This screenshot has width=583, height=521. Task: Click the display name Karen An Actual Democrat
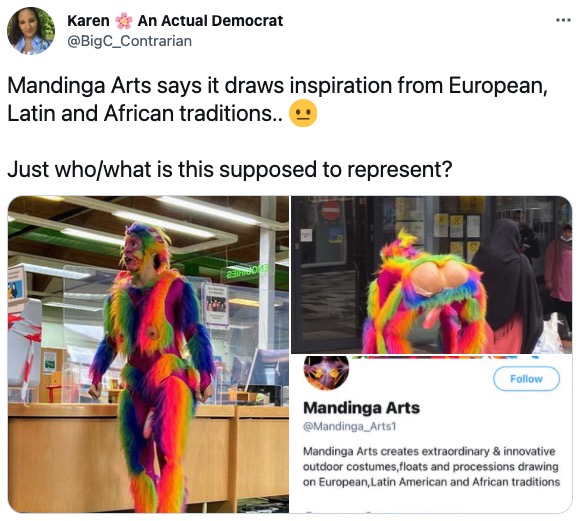pos(175,20)
